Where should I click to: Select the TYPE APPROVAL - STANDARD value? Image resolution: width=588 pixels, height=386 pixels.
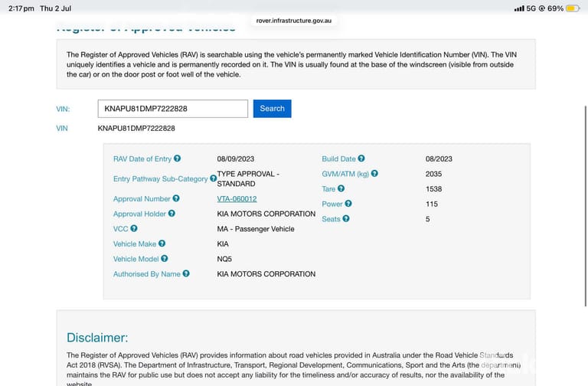click(248, 178)
